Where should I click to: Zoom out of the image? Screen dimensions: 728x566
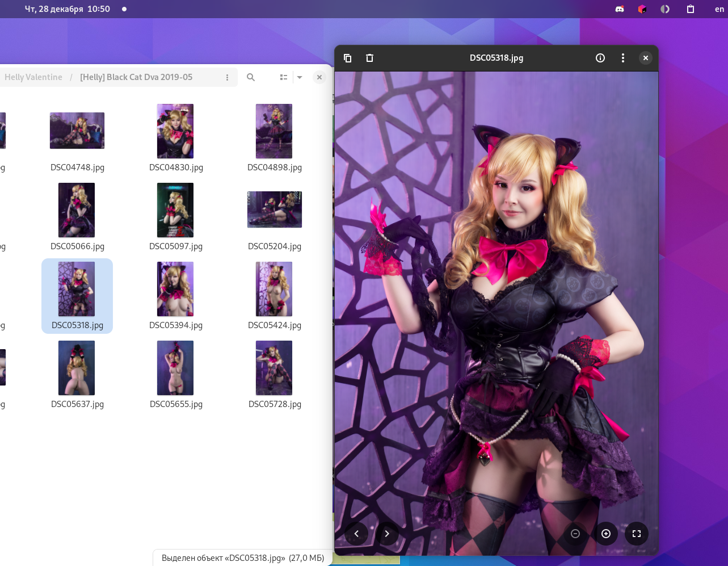[x=575, y=534]
